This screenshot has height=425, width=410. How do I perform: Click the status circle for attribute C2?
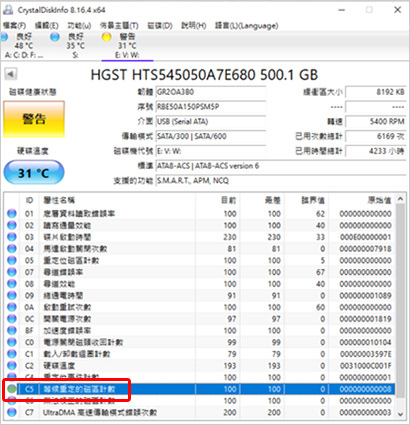point(12,366)
